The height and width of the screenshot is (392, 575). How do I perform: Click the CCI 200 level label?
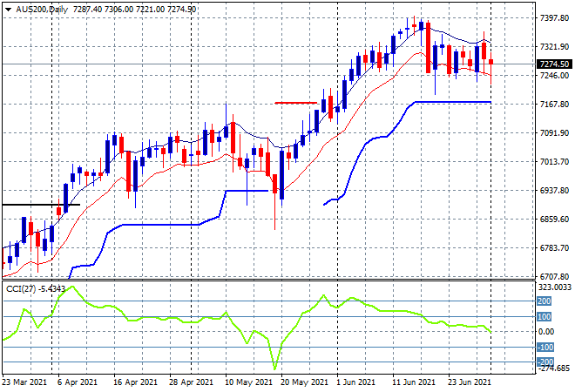(545, 301)
